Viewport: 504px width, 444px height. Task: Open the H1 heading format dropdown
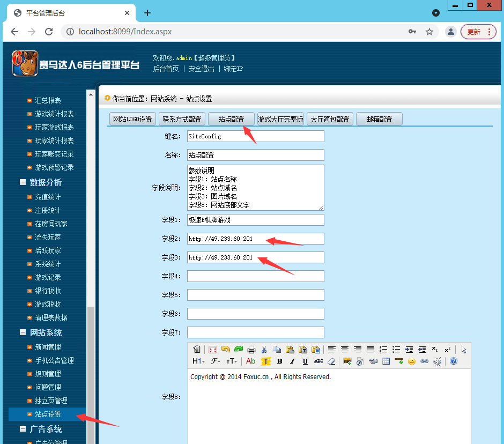tap(198, 361)
